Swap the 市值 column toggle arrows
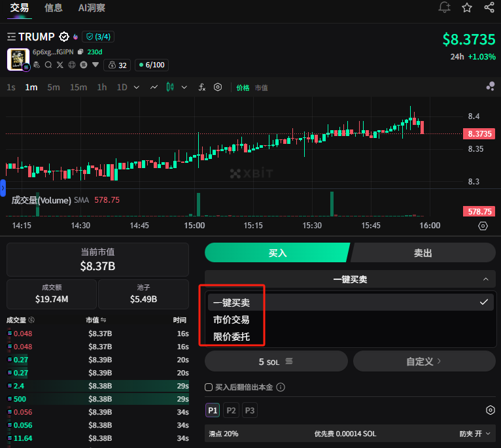The height and width of the screenshot is (448, 501). point(103,320)
